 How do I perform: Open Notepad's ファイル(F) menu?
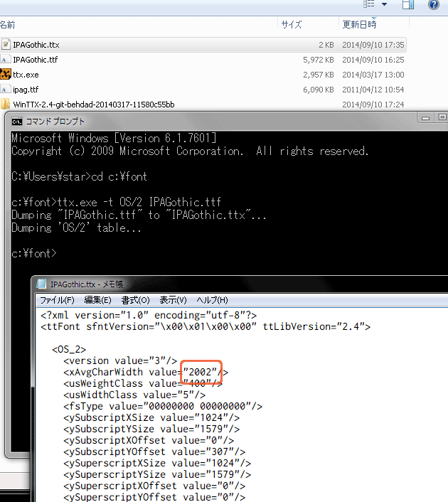(x=57, y=300)
